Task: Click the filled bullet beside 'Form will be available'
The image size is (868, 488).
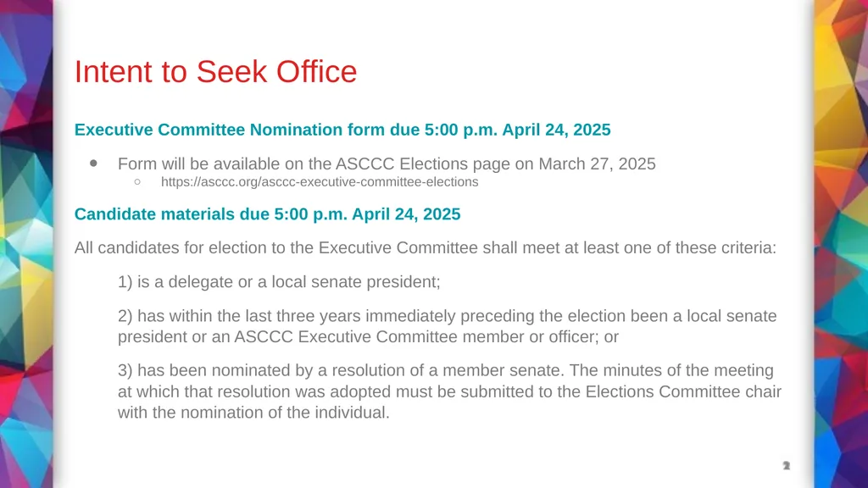Action: tap(93, 164)
